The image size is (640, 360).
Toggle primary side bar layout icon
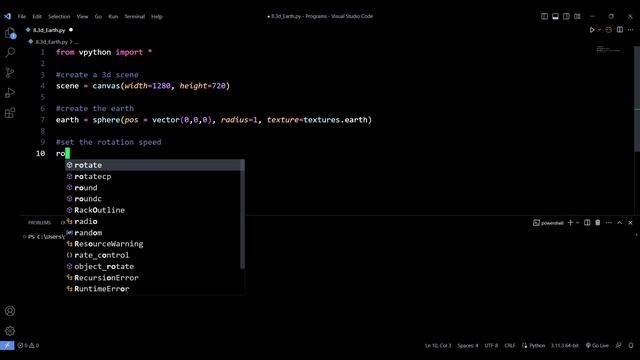[x=544, y=16]
